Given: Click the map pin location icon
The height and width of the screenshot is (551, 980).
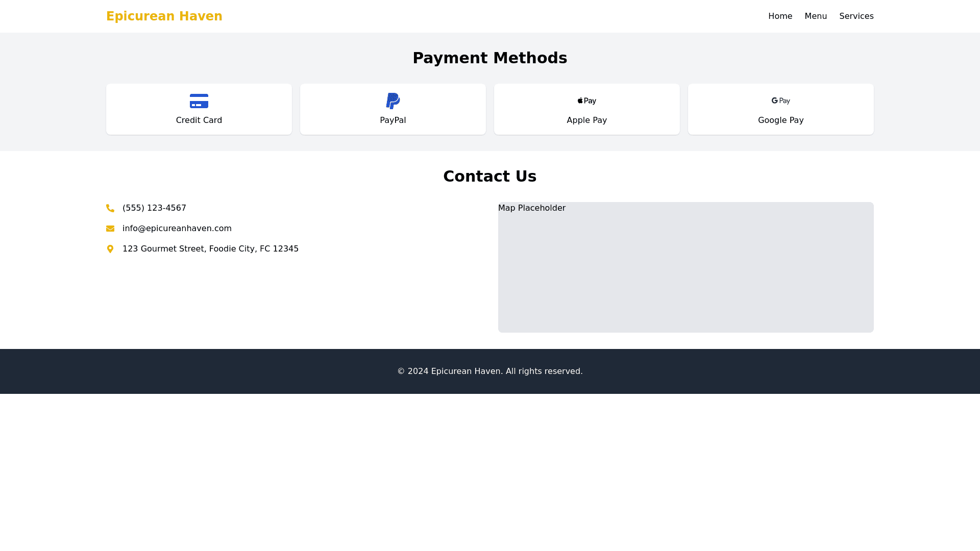Looking at the screenshot, I should (x=110, y=249).
